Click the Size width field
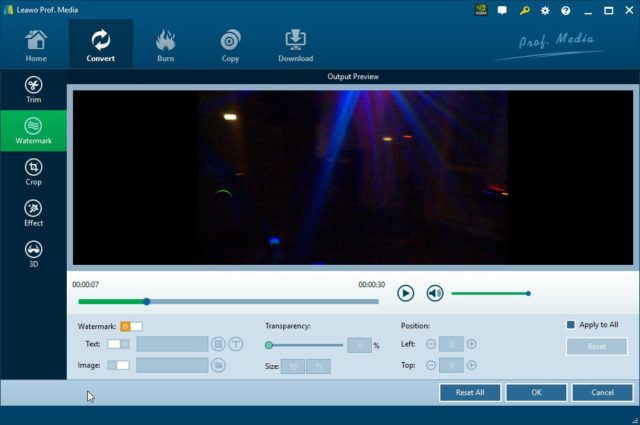This screenshot has height=425, width=640. [293, 367]
